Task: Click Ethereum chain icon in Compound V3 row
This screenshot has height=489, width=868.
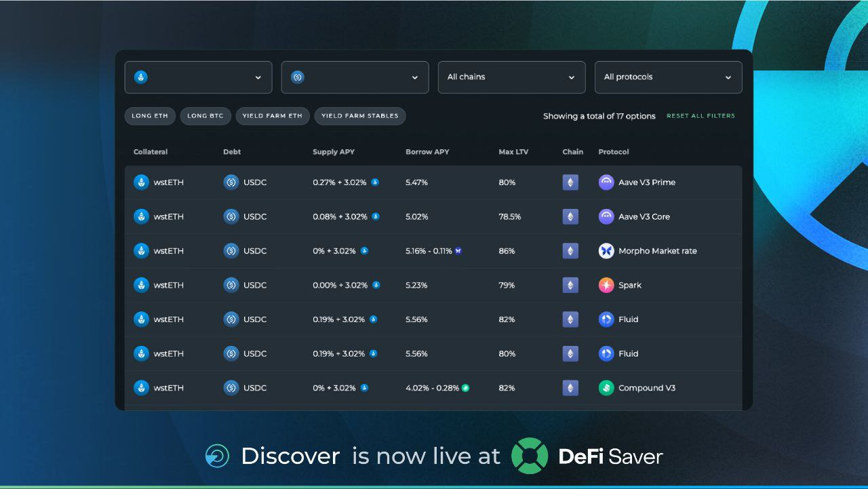Action: pos(570,388)
